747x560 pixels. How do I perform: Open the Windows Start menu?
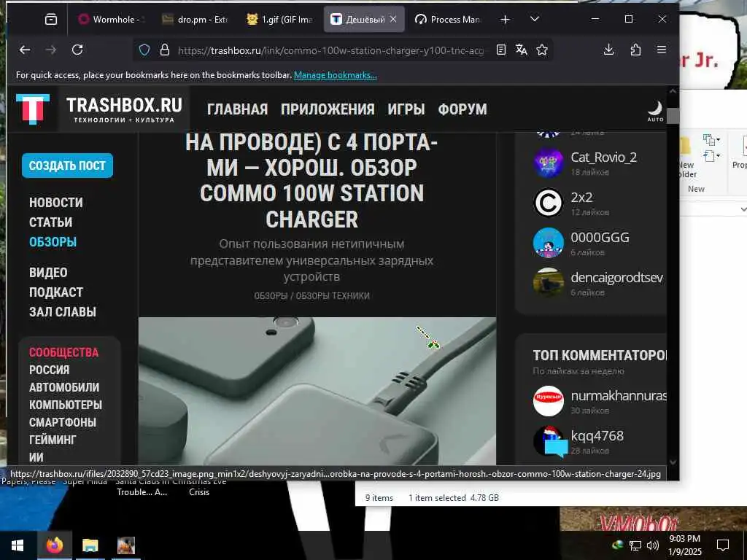[x=18, y=545]
